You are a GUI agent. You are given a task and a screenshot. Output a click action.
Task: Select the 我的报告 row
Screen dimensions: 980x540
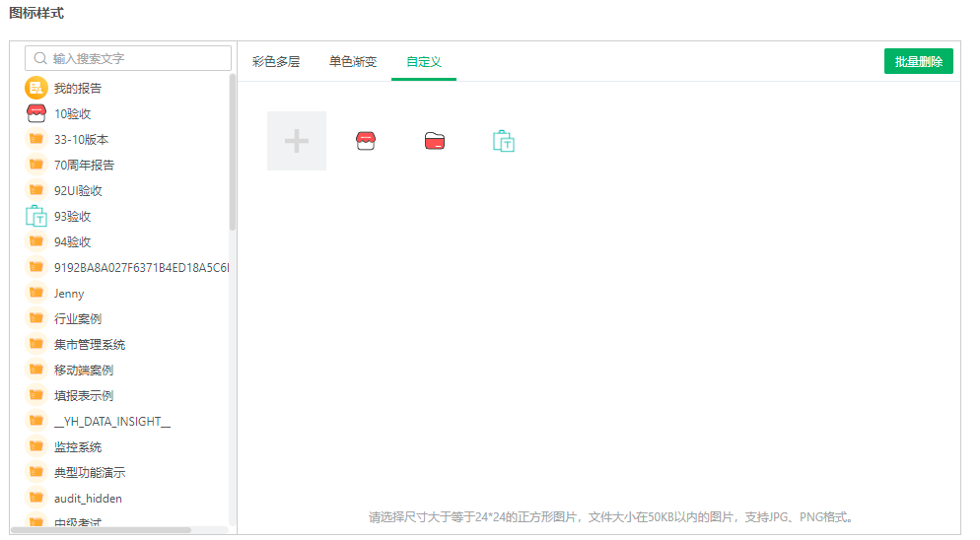126,88
